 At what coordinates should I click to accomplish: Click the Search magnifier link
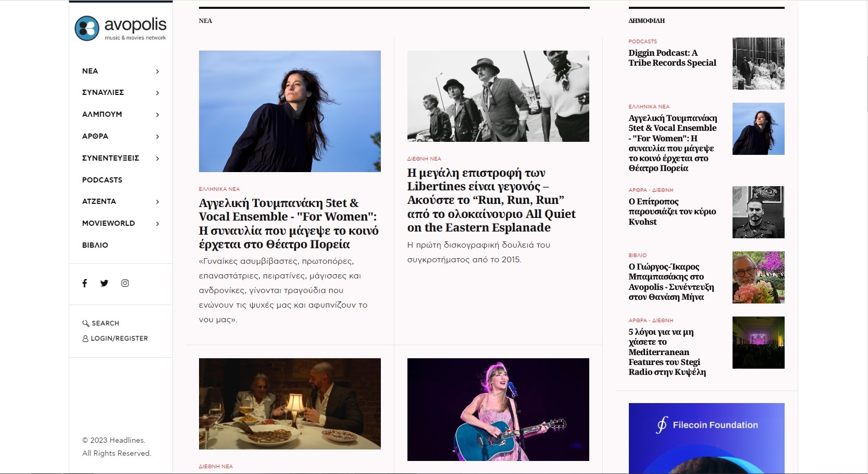coord(101,323)
